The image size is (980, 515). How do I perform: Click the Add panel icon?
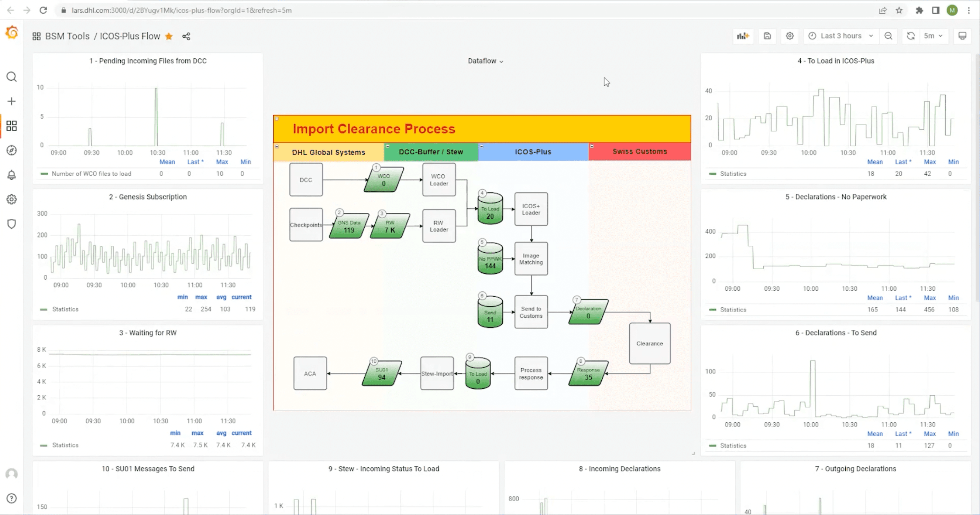click(743, 36)
